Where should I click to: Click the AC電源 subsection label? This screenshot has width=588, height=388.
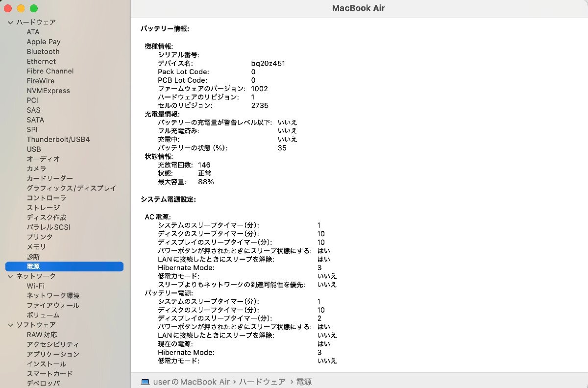[x=158, y=217]
